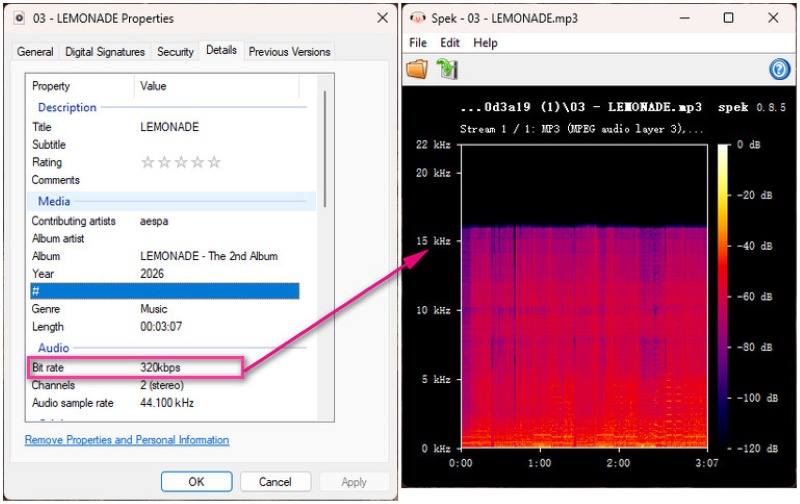Image resolution: width=800 pixels, height=504 pixels.
Task: Switch to the Digital Signatures tab
Action: (x=105, y=52)
